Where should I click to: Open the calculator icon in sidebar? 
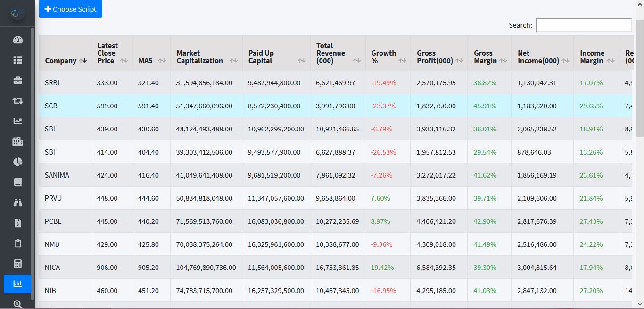click(x=17, y=263)
